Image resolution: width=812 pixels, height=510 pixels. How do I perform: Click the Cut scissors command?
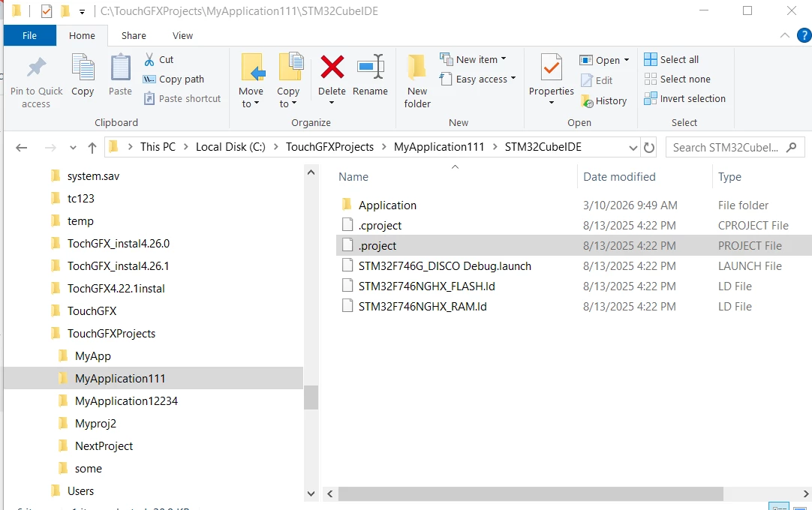pos(159,59)
